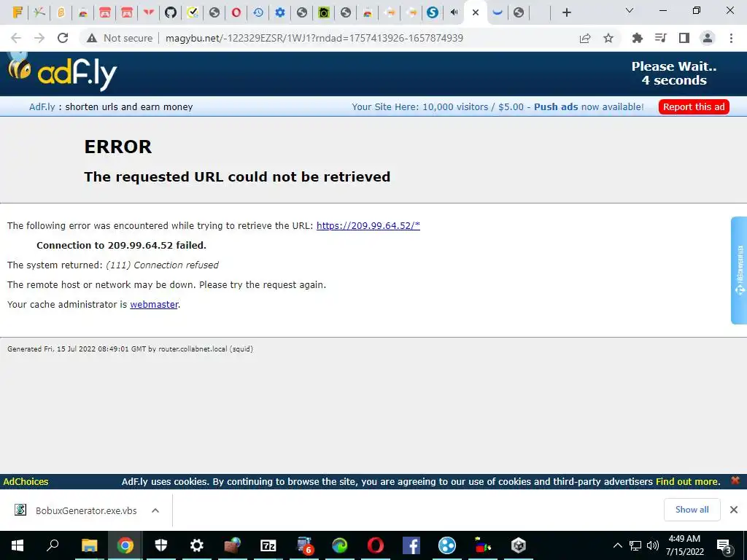Screen dimensions: 747x560
Task: Close the downloads bar
Action: pos(734,510)
